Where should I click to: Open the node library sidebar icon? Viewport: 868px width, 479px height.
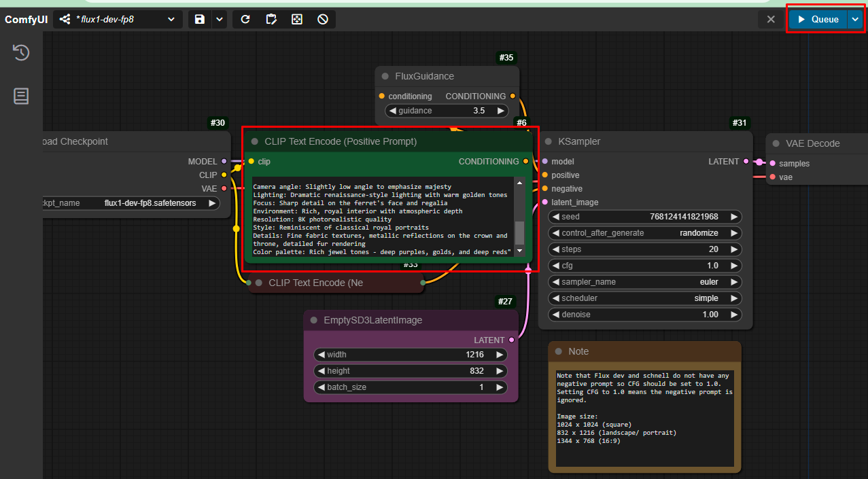point(21,96)
